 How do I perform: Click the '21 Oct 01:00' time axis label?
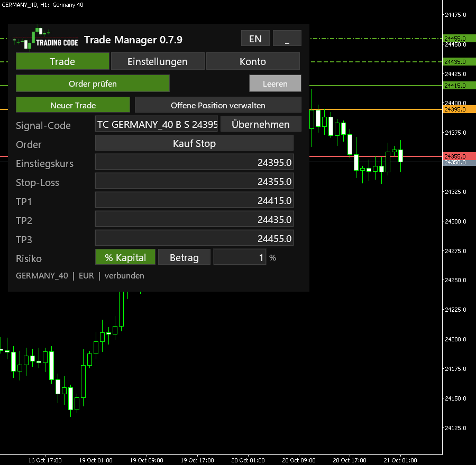(x=400, y=460)
